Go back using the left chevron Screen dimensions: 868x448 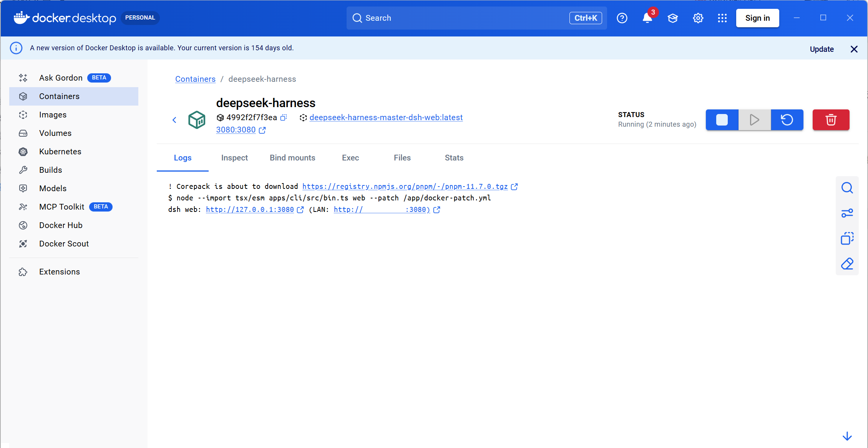coord(174,120)
